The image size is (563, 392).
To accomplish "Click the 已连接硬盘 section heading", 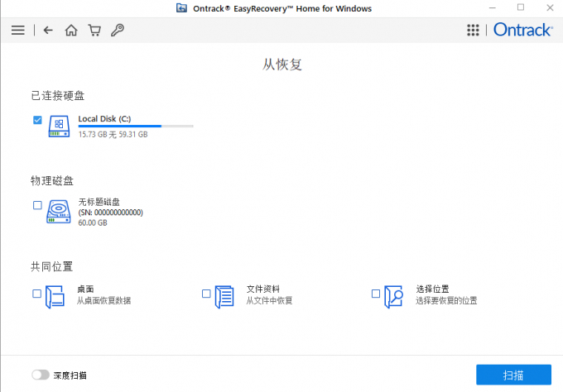I will point(58,96).
